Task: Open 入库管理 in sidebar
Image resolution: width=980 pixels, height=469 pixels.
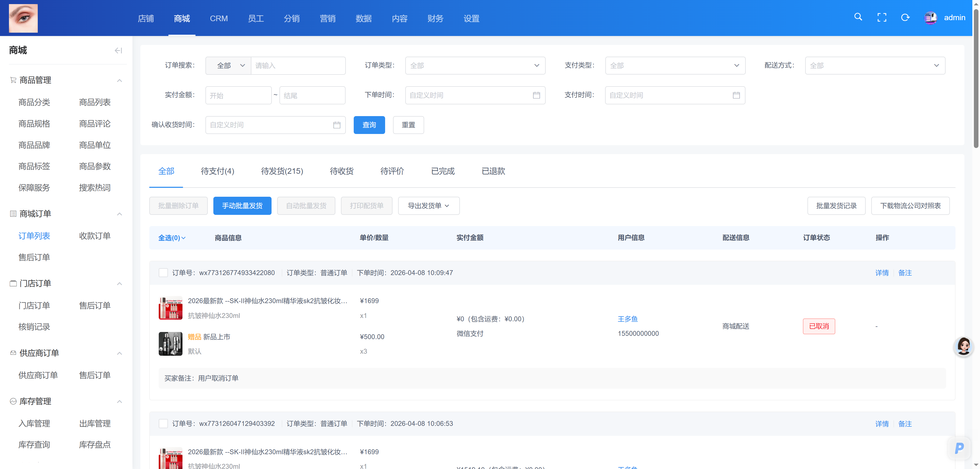Action: click(x=34, y=423)
